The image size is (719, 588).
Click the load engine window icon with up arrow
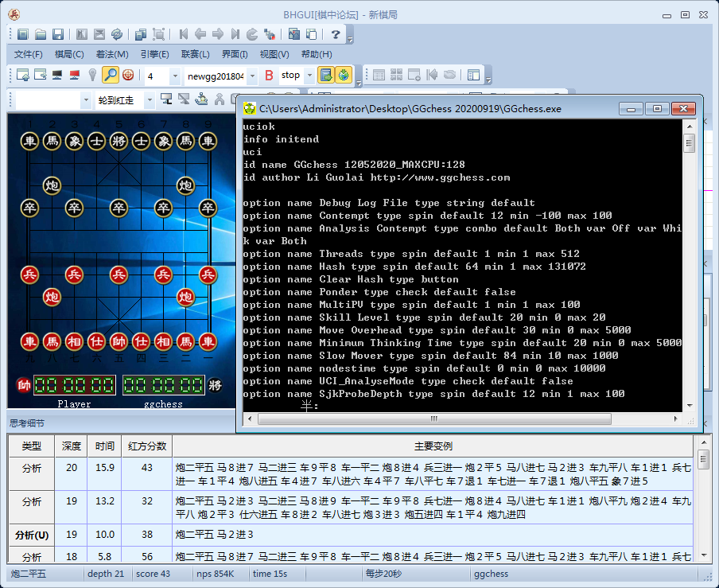(23, 75)
